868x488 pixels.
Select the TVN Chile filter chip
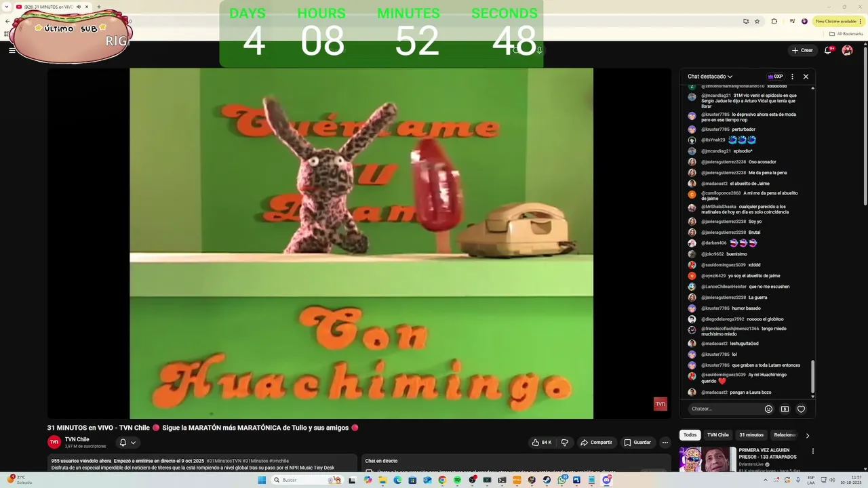(717, 435)
